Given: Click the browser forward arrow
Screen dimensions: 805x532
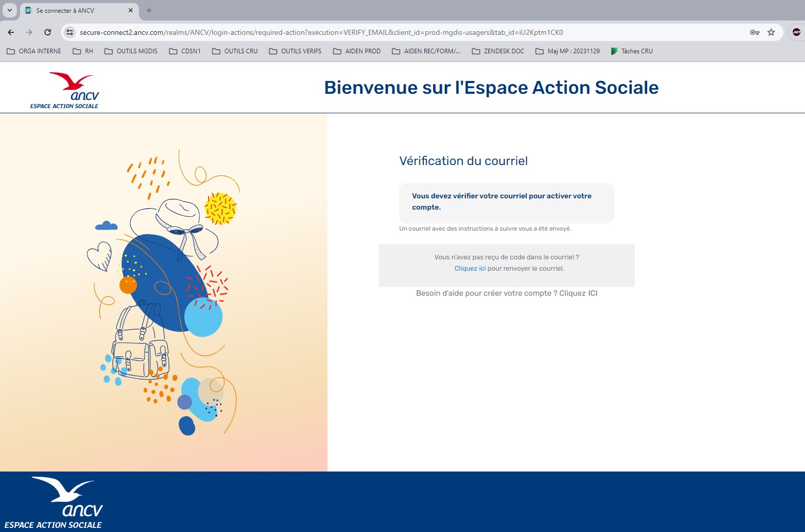Looking at the screenshot, I should 29,32.
